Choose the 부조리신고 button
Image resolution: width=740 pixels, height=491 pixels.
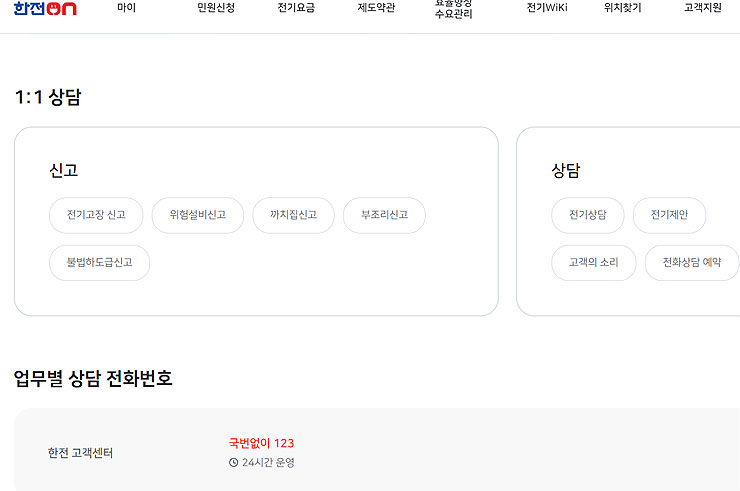pyautogui.click(x=384, y=215)
